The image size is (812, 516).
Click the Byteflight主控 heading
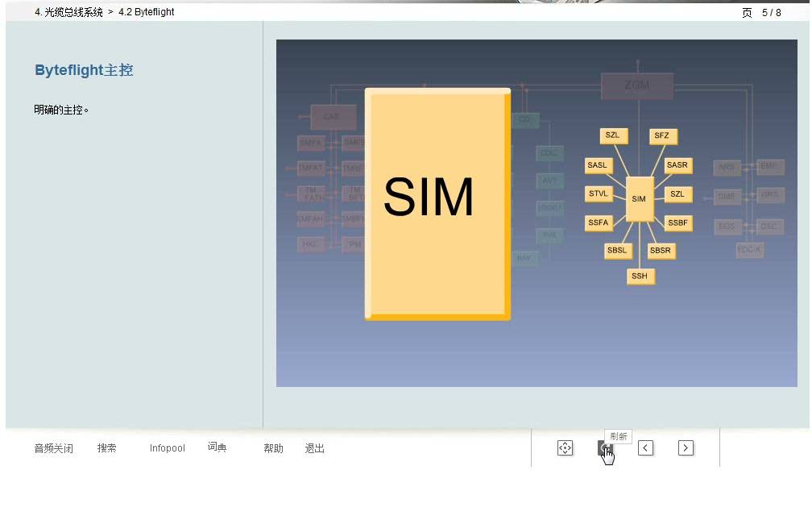(x=84, y=70)
